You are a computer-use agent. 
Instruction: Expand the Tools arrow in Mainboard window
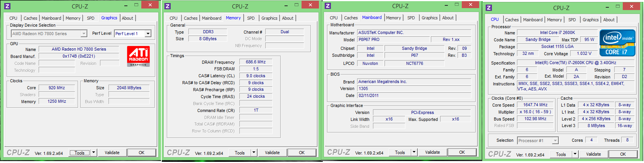click(414, 152)
